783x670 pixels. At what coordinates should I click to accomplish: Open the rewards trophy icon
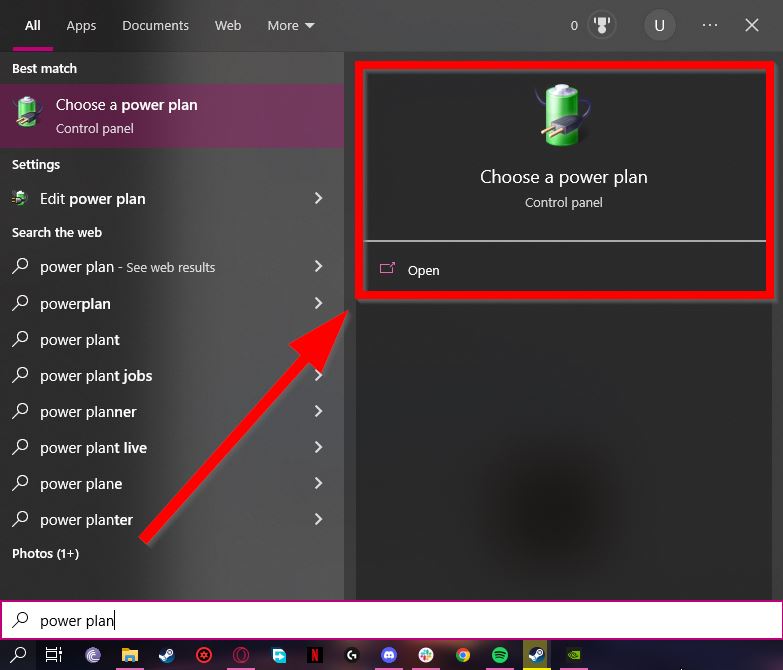click(602, 25)
